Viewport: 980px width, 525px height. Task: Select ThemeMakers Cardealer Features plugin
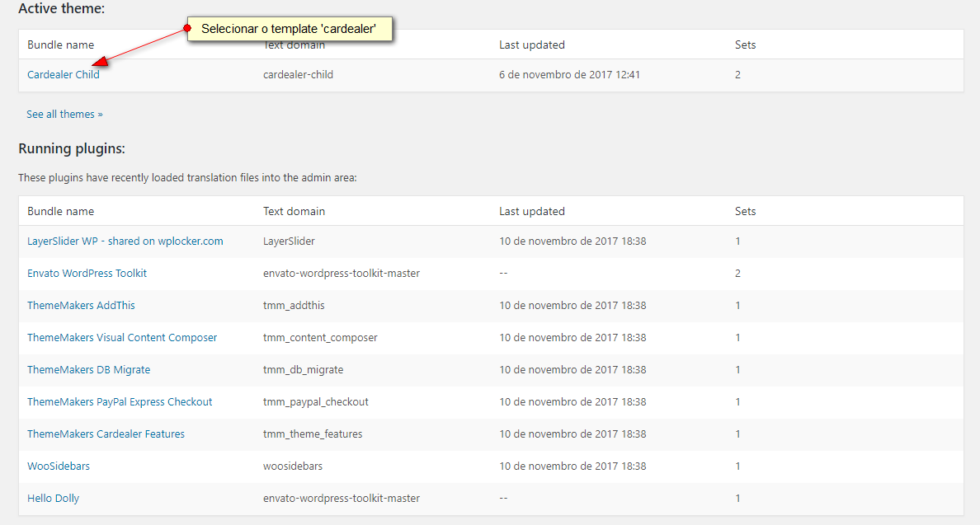(x=106, y=434)
